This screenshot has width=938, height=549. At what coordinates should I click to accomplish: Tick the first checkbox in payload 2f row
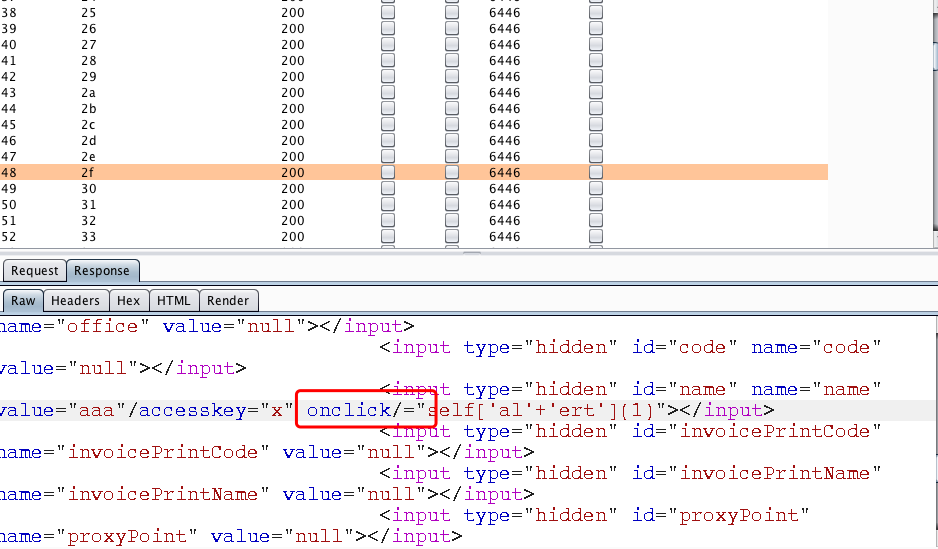(388, 172)
